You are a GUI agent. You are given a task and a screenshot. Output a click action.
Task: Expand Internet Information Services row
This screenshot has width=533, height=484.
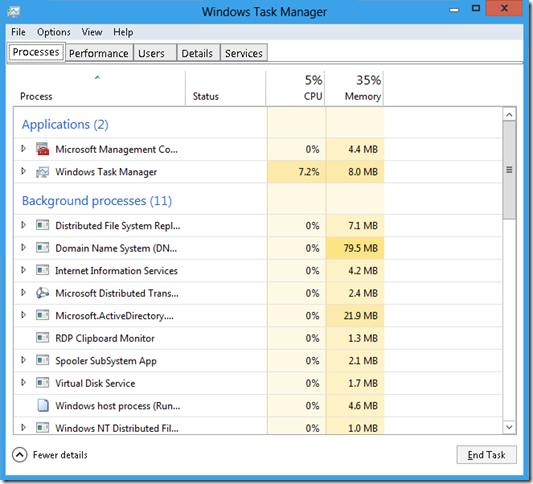coord(23,270)
